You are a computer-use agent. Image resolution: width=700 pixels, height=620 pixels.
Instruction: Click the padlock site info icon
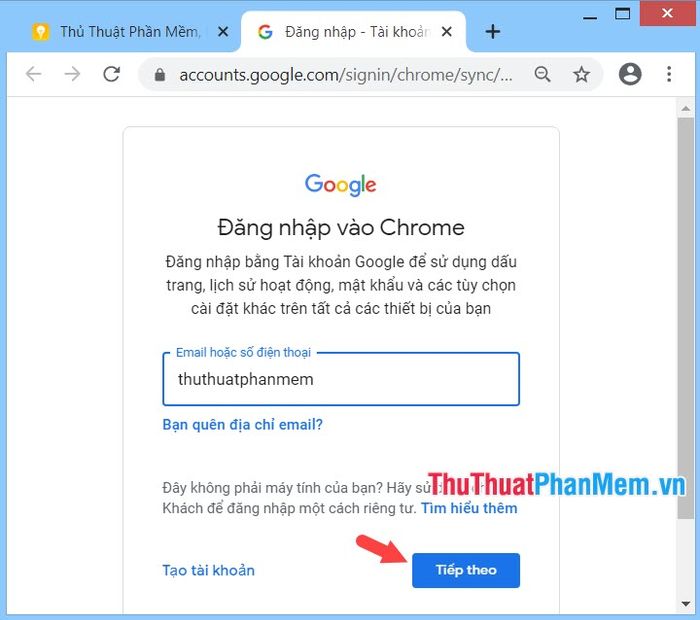pyautogui.click(x=160, y=75)
